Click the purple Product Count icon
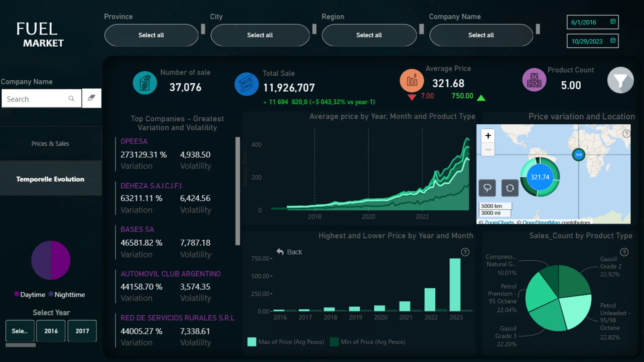The height and width of the screenshot is (362, 644). 534,80
